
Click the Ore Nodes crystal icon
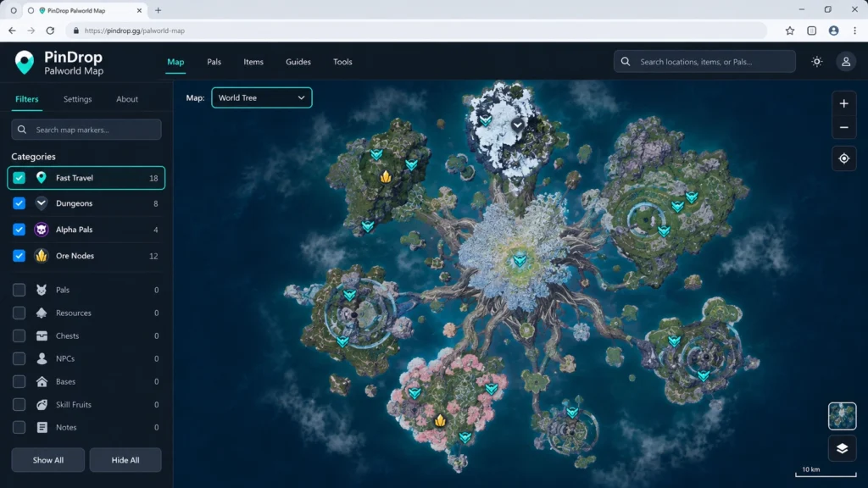click(x=41, y=256)
